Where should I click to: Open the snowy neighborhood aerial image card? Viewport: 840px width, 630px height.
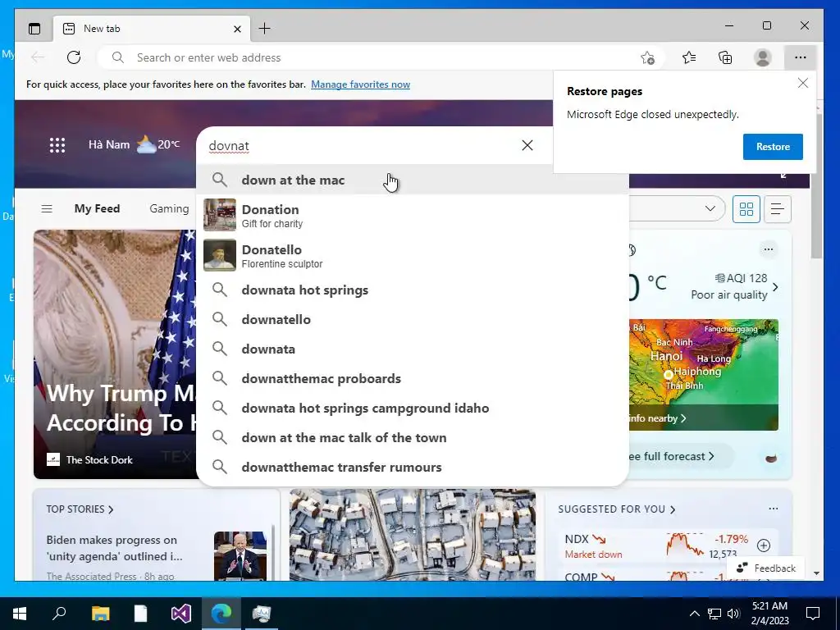click(413, 535)
